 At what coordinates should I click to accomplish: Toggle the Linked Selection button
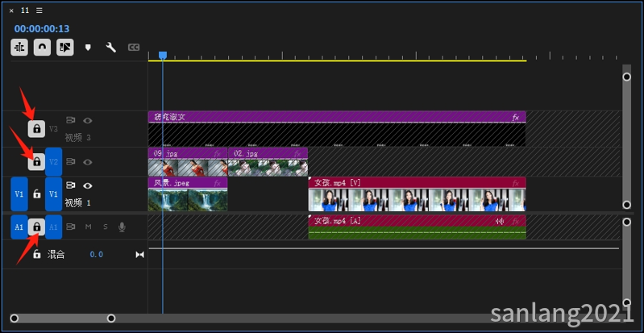[x=65, y=48]
